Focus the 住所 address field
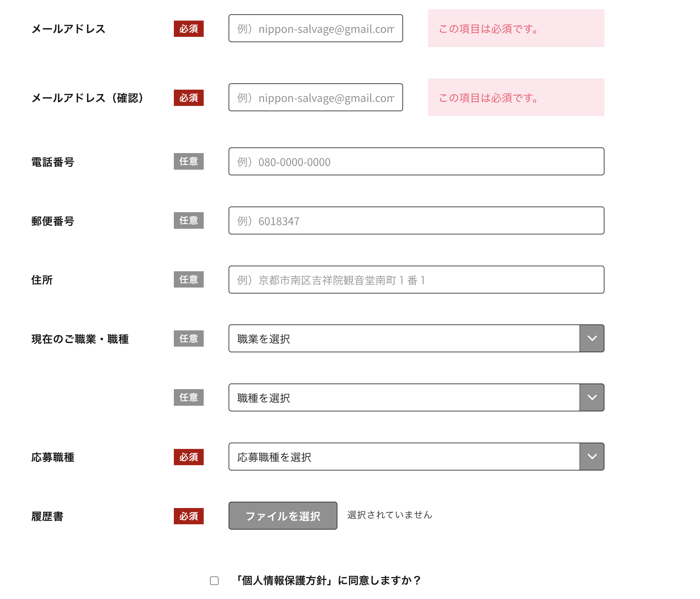The width and height of the screenshot is (700, 599). pyautogui.click(x=416, y=280)
